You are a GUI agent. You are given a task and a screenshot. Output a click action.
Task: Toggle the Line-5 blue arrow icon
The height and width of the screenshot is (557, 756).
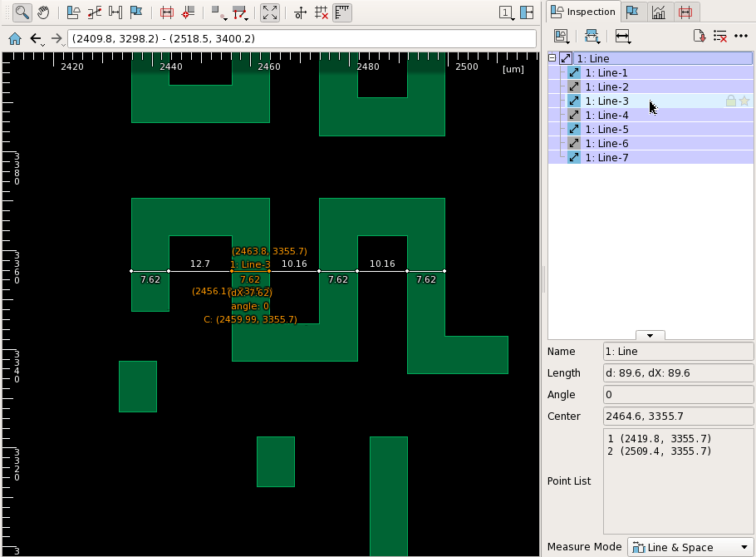[x=574, y=130]
